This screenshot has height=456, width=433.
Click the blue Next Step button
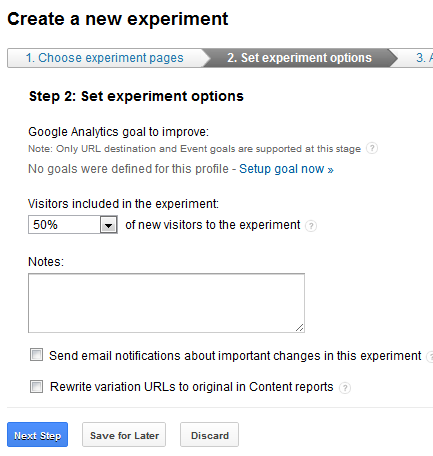pyautogui.click(x=37, y=435)
